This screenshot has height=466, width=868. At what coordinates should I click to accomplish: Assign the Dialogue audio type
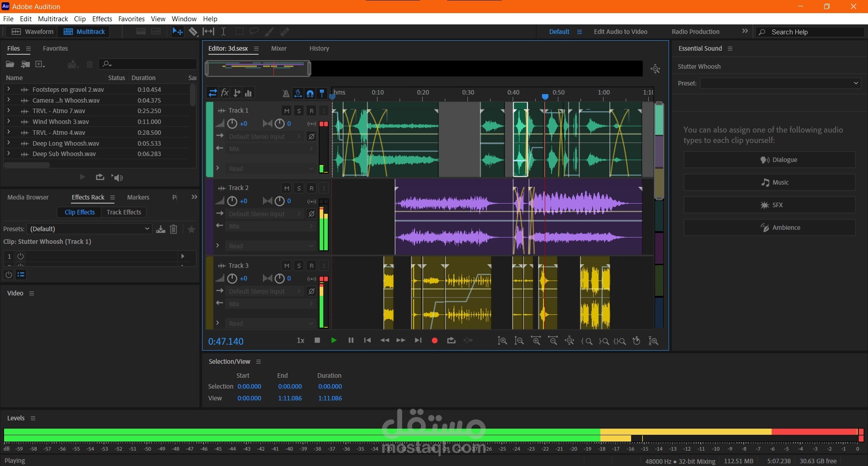(769, 160)
